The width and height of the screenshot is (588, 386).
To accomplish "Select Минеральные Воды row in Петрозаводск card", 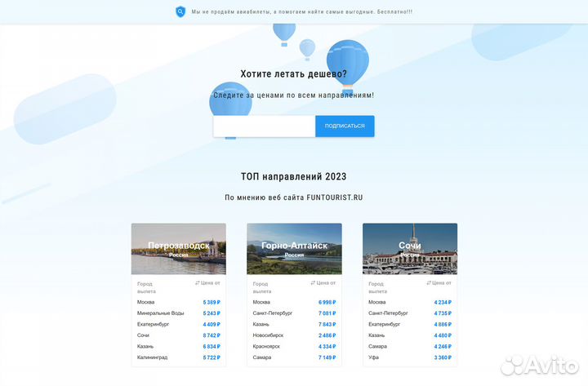I will (179, 313).
